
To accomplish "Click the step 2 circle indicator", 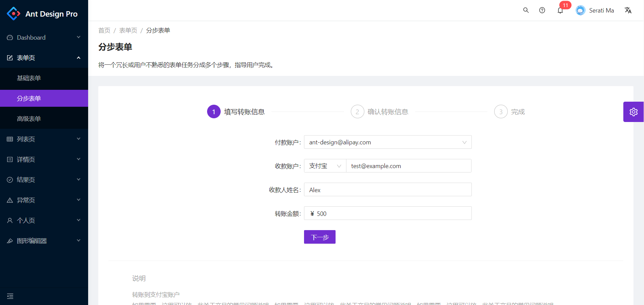I will 357,111.
